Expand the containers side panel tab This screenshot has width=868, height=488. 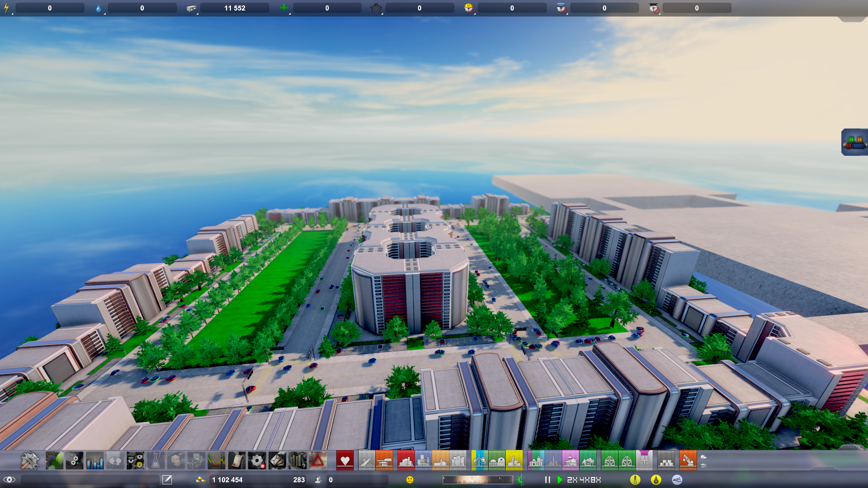[x=855, y=142]
